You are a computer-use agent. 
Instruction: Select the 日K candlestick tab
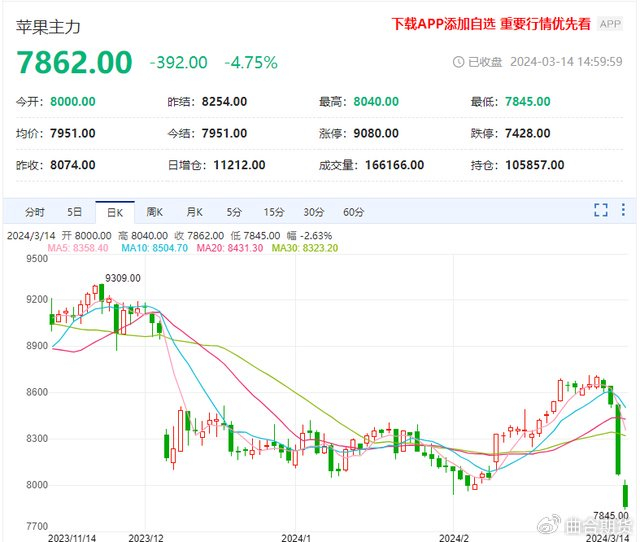114,211
